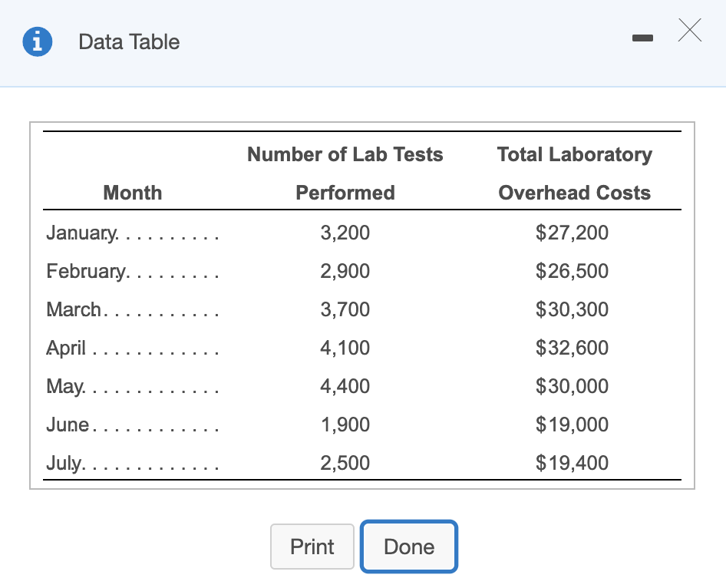This screenshot has width=726, height=588.
Task: Select the Done button
Action: [408, 547]
